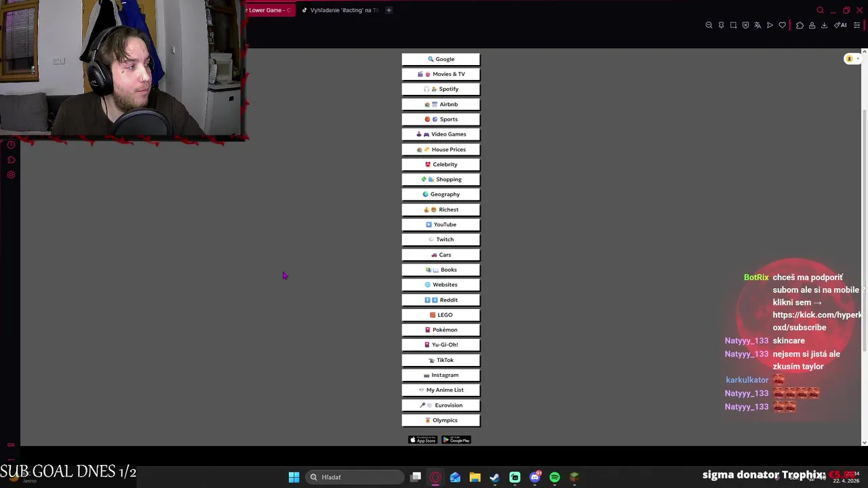Open the App Store download badge
The height and width of the screenshot is (488, 868).
[x=422, y=440]
